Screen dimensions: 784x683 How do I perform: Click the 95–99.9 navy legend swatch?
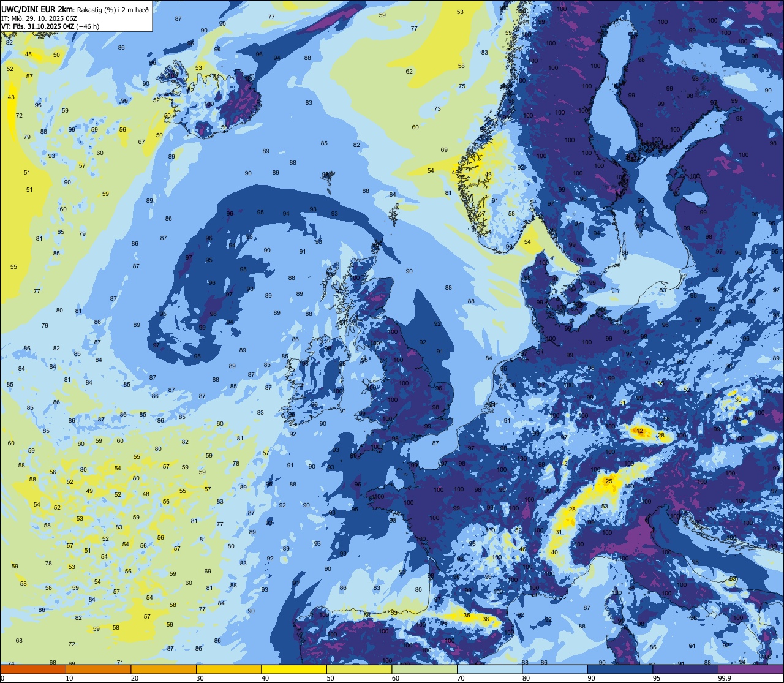click(x=685, y=669)
